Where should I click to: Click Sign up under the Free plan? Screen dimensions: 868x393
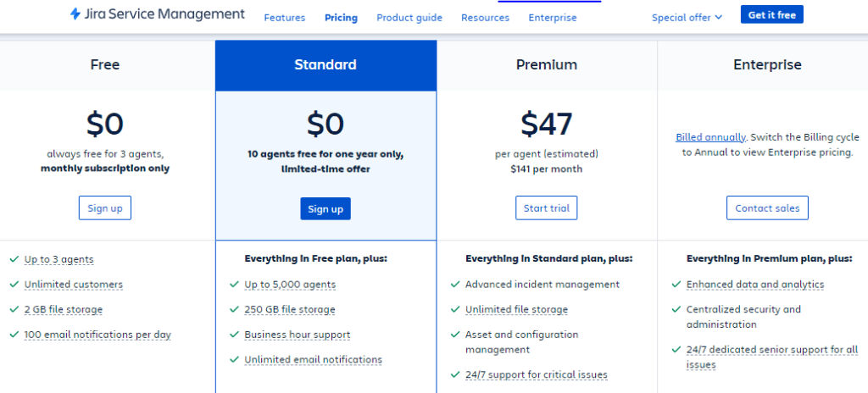coord(105,208)
